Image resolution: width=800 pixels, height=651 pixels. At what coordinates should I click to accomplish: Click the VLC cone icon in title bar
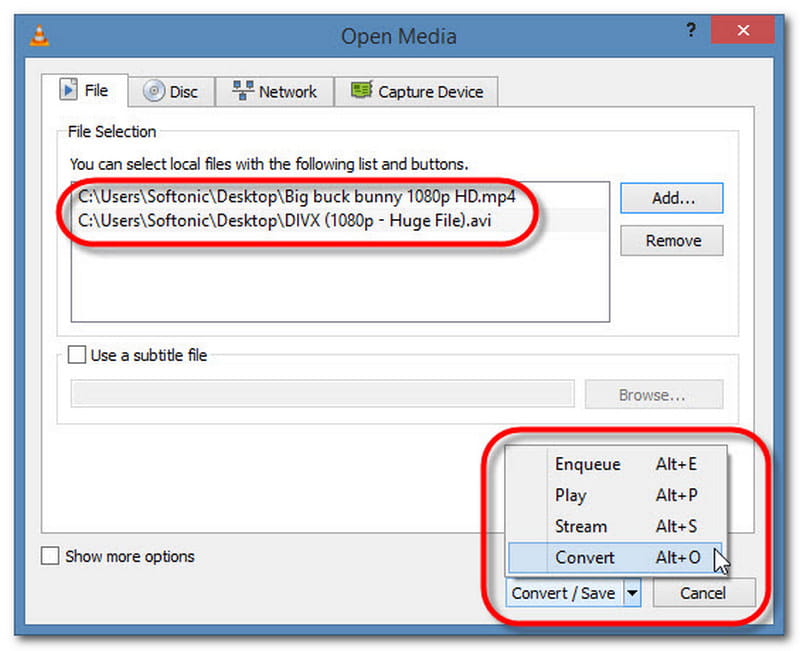[x=40, y=37]
